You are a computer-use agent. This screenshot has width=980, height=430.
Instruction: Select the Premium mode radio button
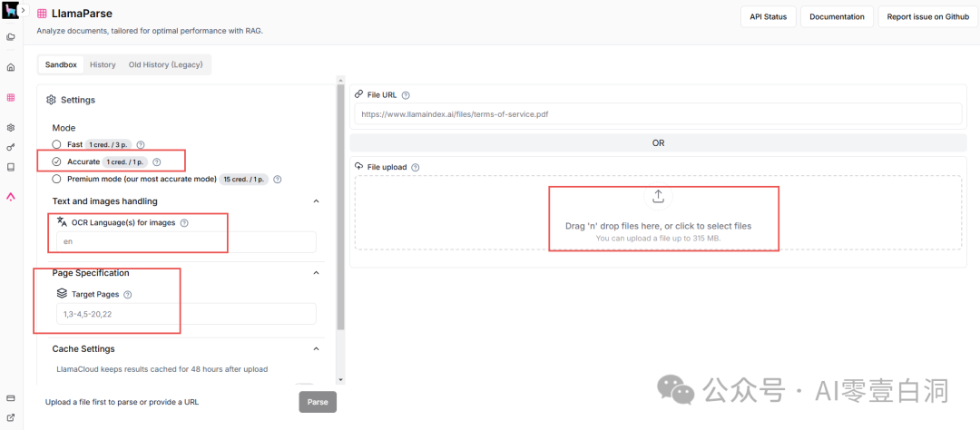[57, 180]
